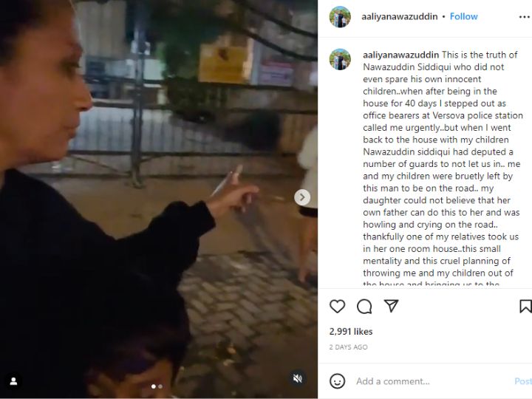Open the 2 DAYS AGO timestamp link

(348, 347)
